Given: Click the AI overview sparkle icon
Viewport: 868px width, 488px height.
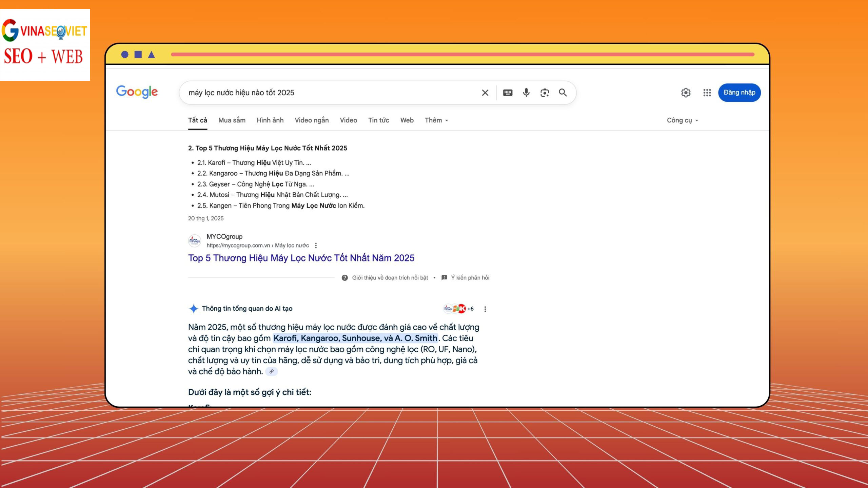Looking at the screenshot, I should [194, 309].
